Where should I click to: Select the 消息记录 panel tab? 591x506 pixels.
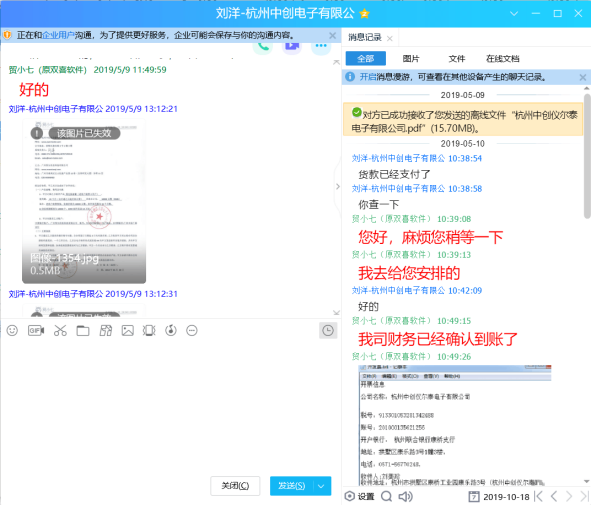364,37
